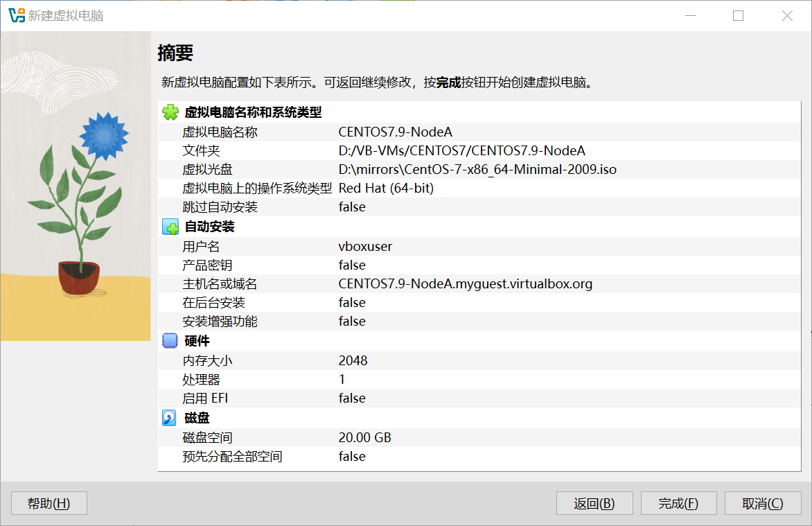The width and height of the screenshot is (812, 526).
Task: Click the processor count value 1
Action: click(x=342, y=379)
